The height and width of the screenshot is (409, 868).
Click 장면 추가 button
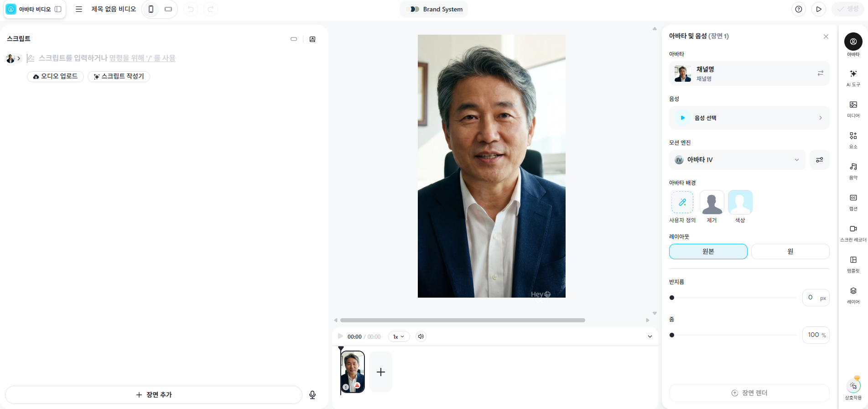click(154, 395)
